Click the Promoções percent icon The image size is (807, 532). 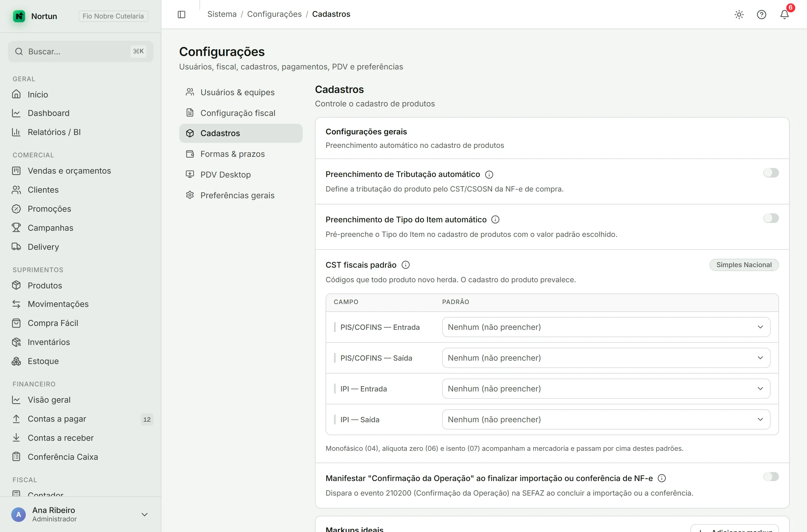coord(16,209)
